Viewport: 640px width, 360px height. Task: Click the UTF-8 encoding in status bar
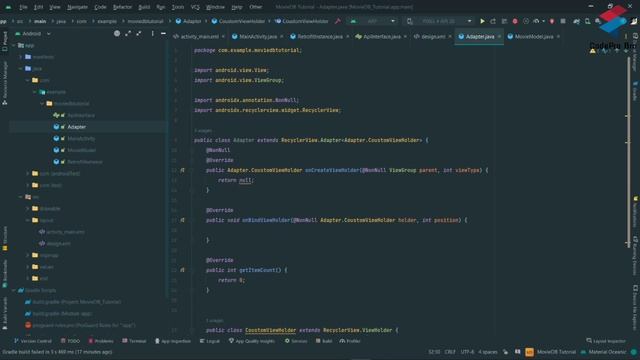[x=467, y=352]
